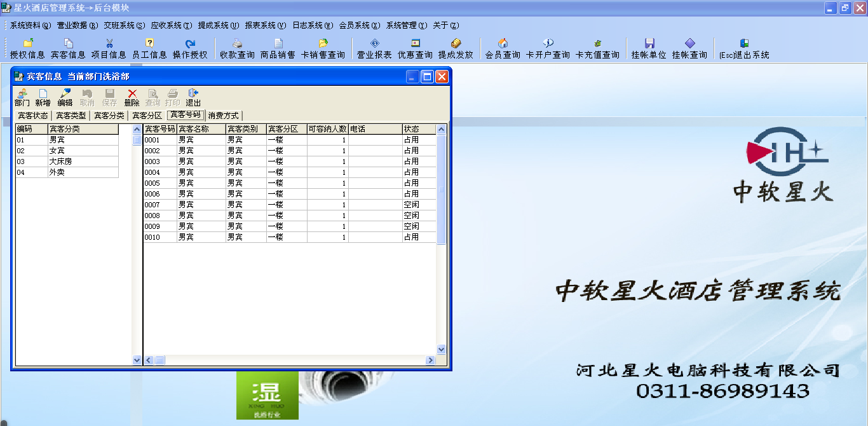Select 女宾 row in category list
Screen dimensions: 868x426
pos(67,151)
